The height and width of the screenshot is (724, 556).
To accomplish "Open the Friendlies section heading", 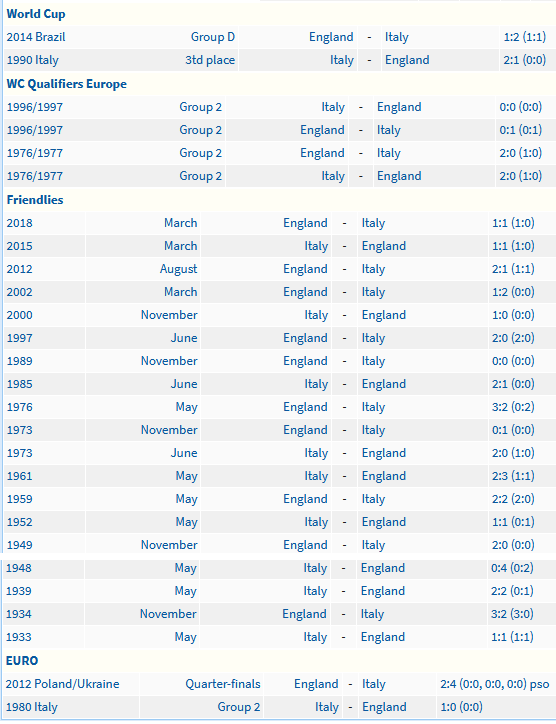I will pos(35,200).
